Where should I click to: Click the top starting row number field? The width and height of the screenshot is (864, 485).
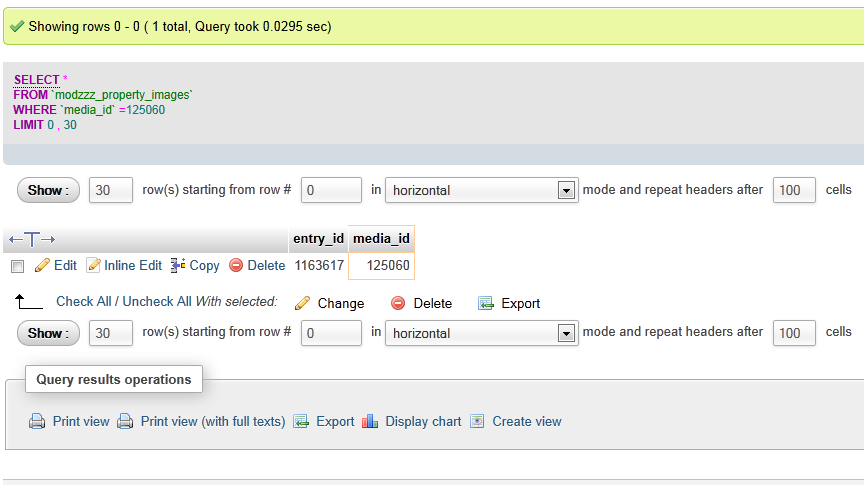pyautogui.click(x=331, y=190)
